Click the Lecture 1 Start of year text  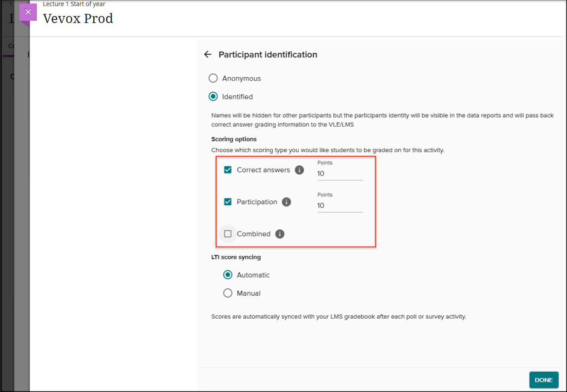pos(74,4)
